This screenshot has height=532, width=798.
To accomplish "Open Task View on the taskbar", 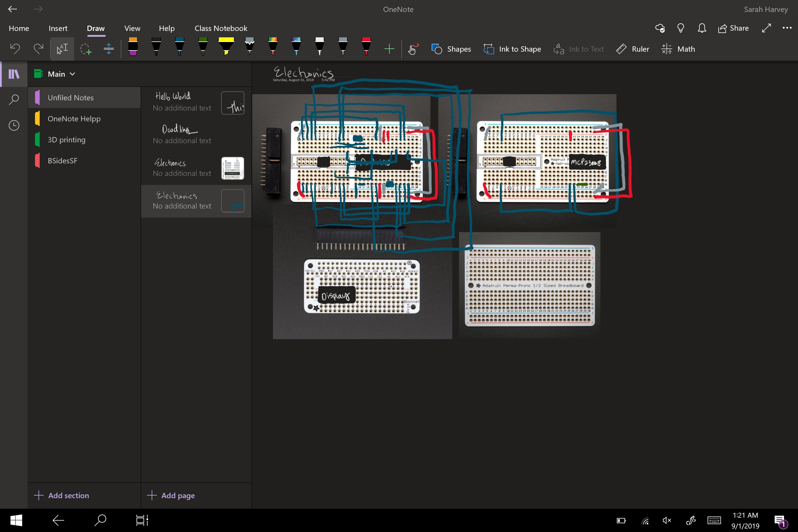I will click(142, 520).
